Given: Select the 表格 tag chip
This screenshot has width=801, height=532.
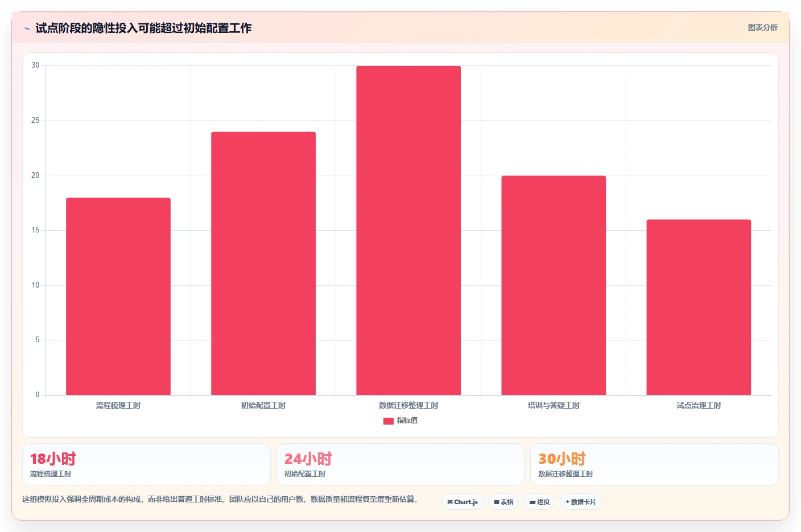Looking at the screenshot, I should [x=503, y=502].
